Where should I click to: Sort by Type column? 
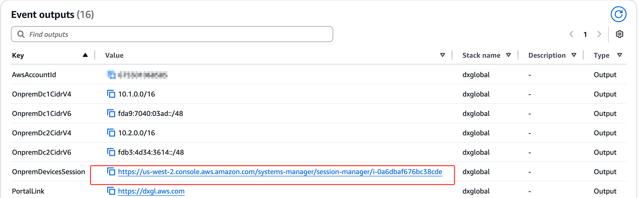619,55
